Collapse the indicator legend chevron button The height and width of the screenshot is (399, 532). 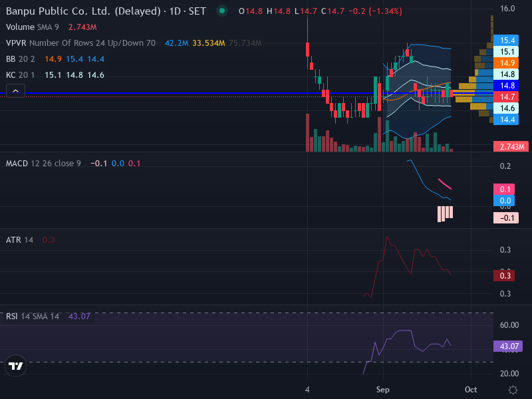(x=15, y=91)
